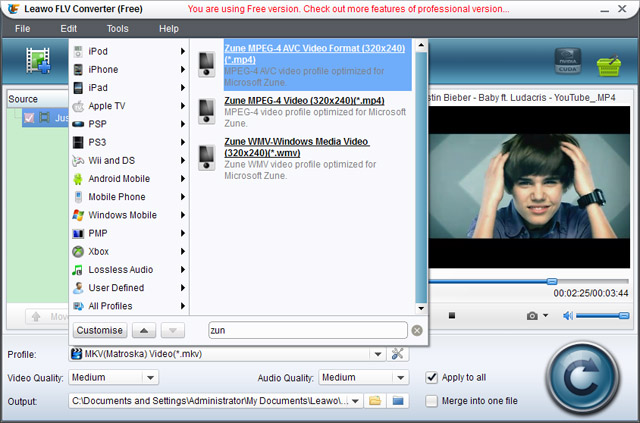Select the Android Mobile robot icon

tap(78, 179)
